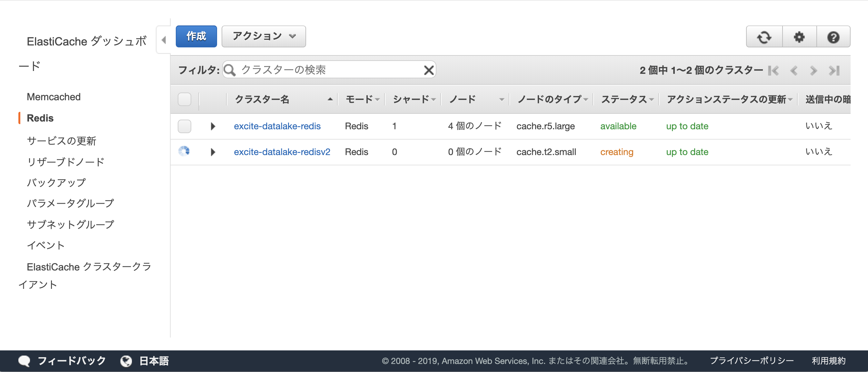Open the help question mark icon
868x372 pixels.
tap(833, 37)
